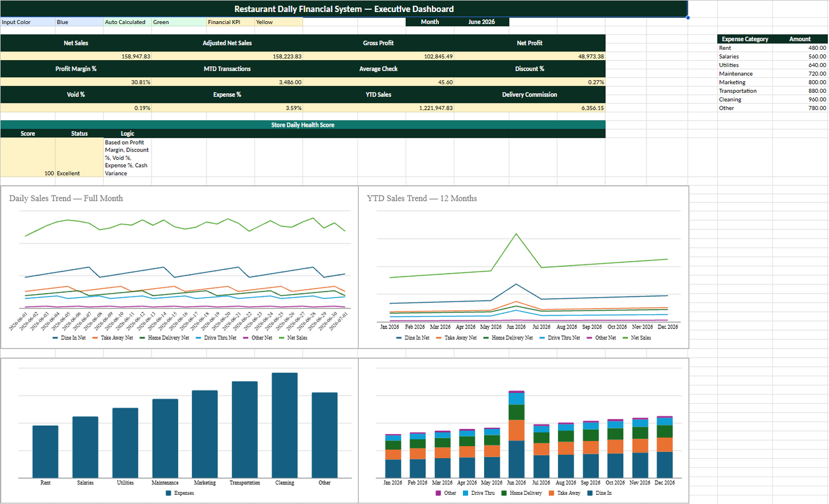Screen dimensions: 829x504
Task: Select the 48,973.38 Net Profit value
Action: click(530, 56)
